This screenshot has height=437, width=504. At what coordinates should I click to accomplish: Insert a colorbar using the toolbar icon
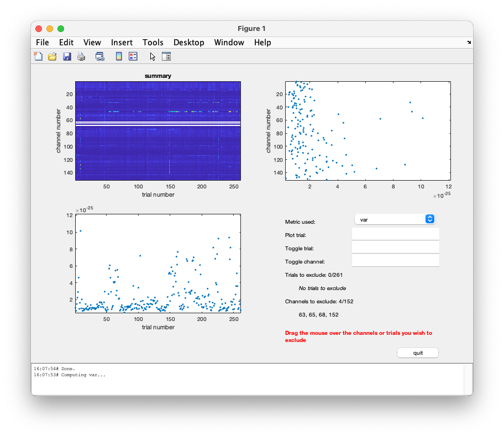click(x=118, y=56)
